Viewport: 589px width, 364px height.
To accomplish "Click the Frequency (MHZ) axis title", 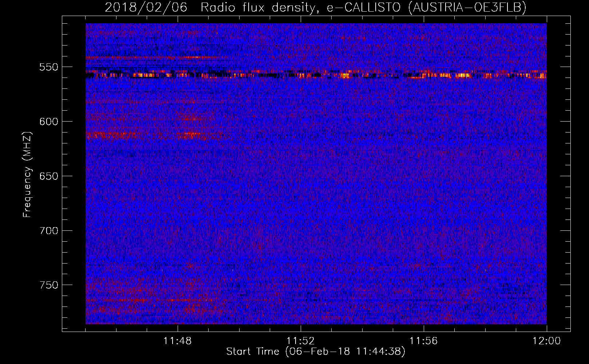I will click(x=27, y=175).
